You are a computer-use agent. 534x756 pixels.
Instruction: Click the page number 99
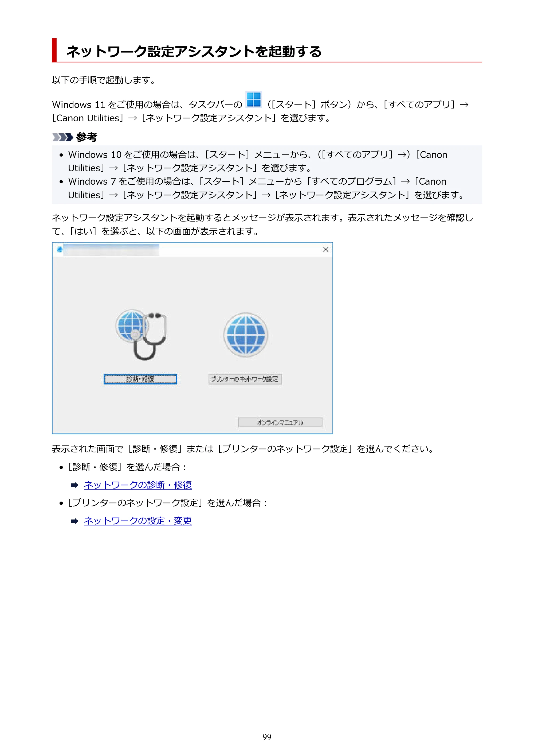coord(267,736)
